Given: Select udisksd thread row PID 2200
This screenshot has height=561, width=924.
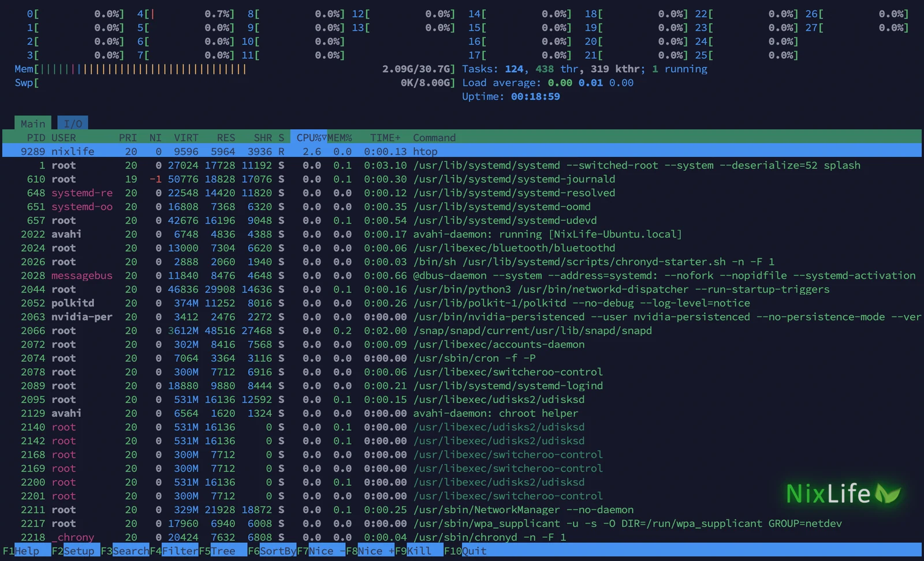Looking at the screenshot, I should [x=462, y=482].
